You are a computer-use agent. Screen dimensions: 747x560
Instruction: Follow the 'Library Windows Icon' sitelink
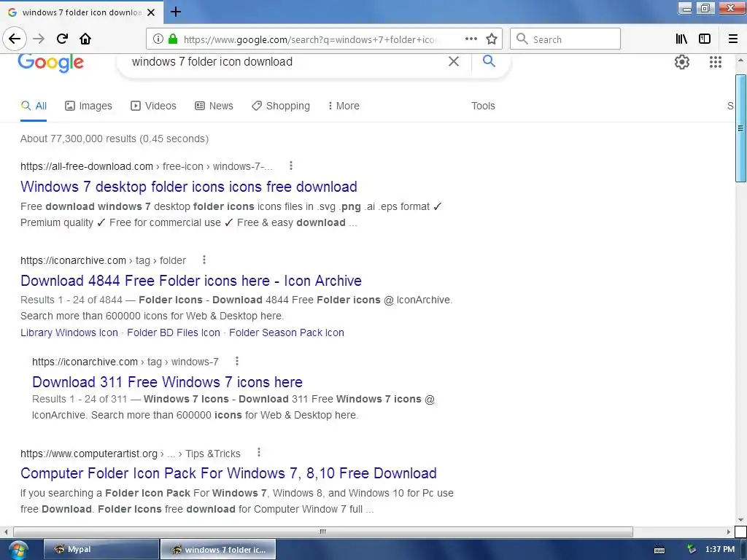[69, 332]
